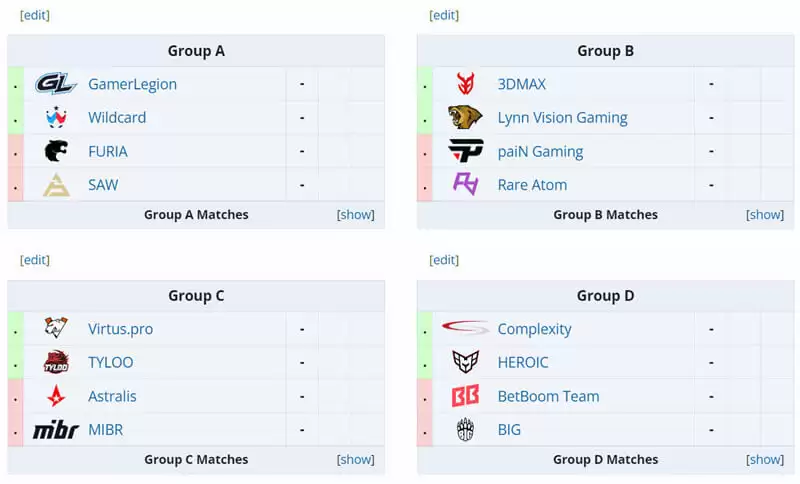Open the Complexity team page link

(534, 329)
